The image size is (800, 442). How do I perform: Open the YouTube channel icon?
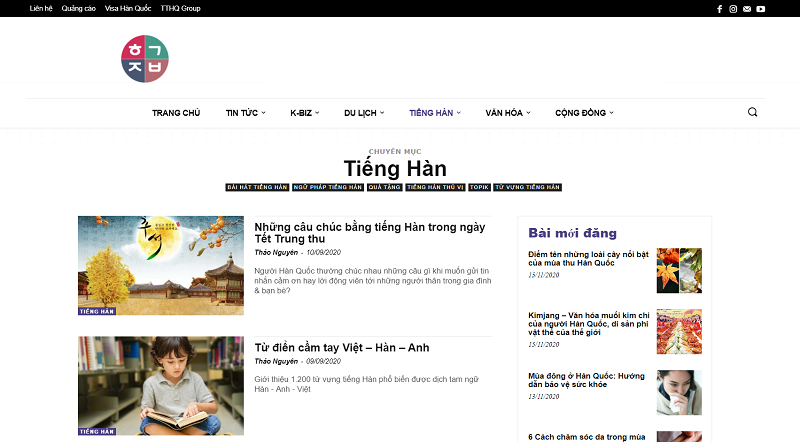click(761, 8)
